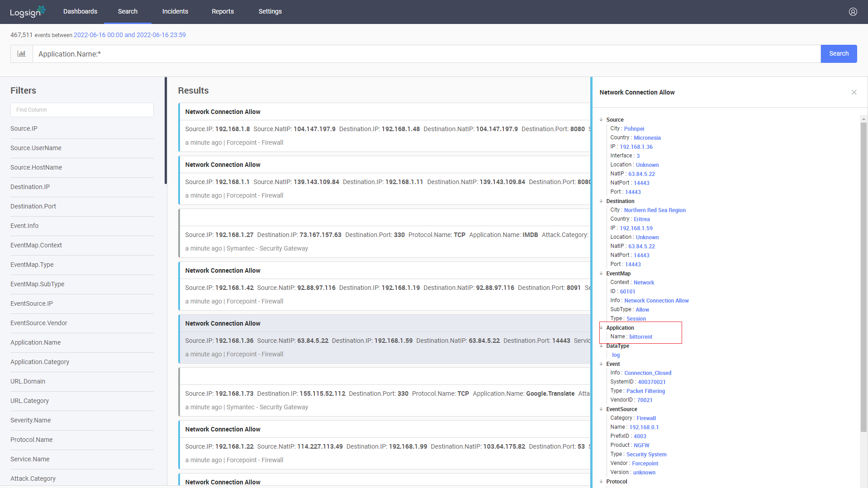Click the search query input field
The image size is (868, 488).
point(427,54)
